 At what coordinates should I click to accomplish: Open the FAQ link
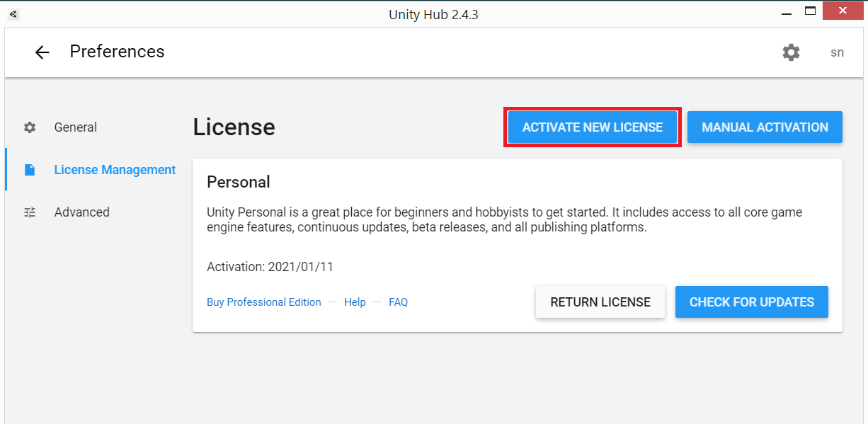(399, 302)
